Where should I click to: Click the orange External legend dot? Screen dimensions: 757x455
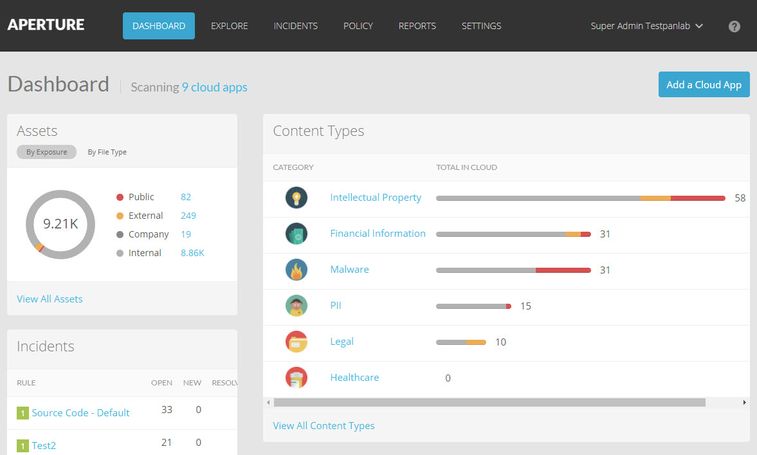[120, 216]
